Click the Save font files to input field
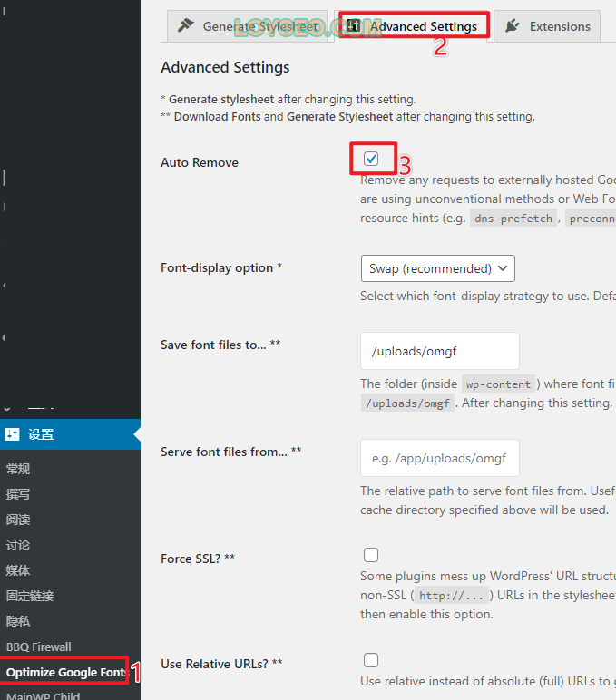This screenshot has height=700, width=616. pos(440,351)
